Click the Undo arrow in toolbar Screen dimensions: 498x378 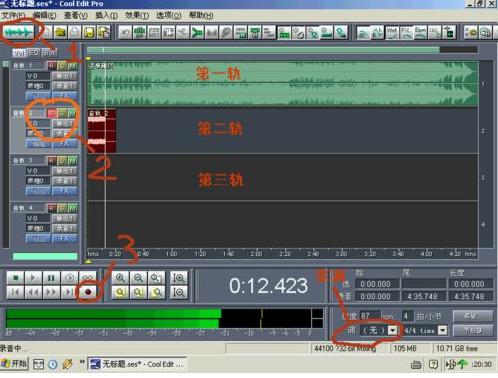pyautogui.click(x=125, y=33)
